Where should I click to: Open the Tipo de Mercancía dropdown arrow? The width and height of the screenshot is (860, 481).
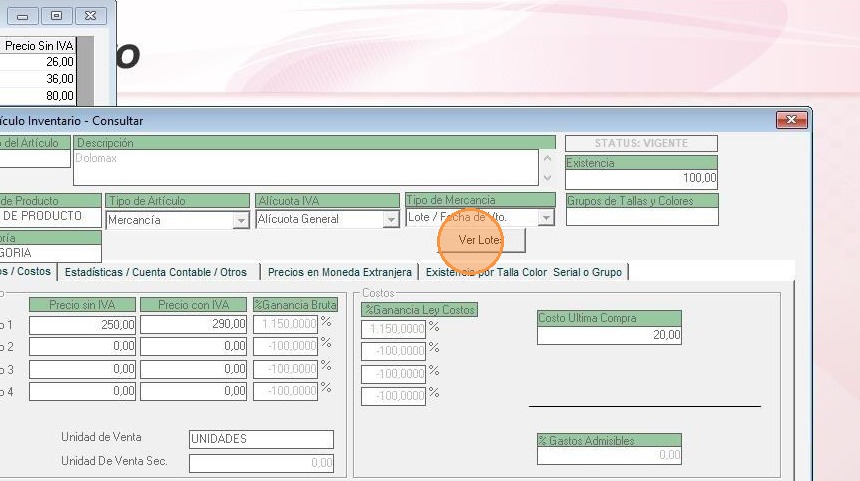click(x=546, y=218)
